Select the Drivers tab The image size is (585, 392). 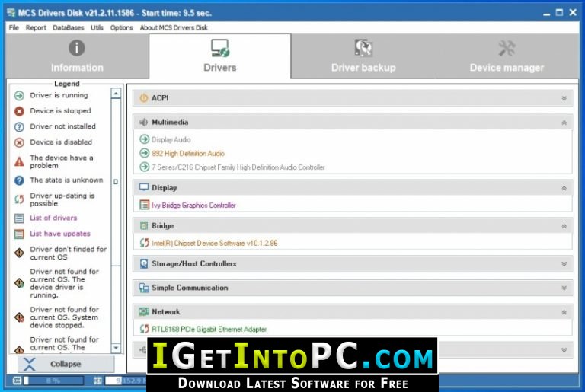(x=219, y=56)
